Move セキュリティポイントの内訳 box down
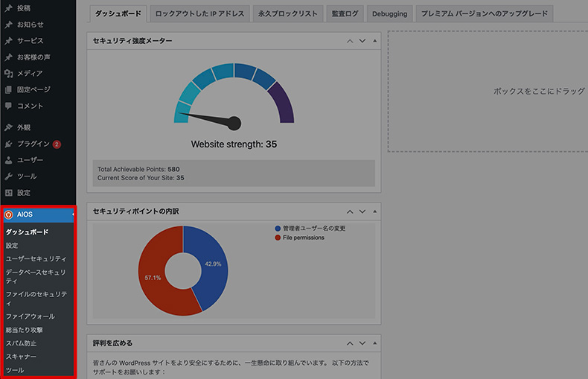This screenshot has width=588, height=379. pyautogui.click(x=362, y=211)
